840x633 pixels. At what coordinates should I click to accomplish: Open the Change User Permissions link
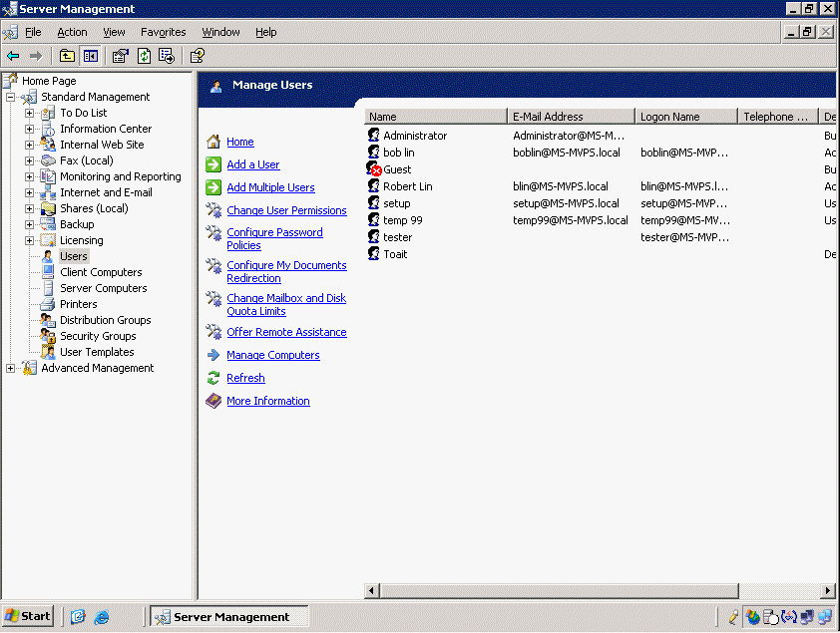(x=286, y=210)
